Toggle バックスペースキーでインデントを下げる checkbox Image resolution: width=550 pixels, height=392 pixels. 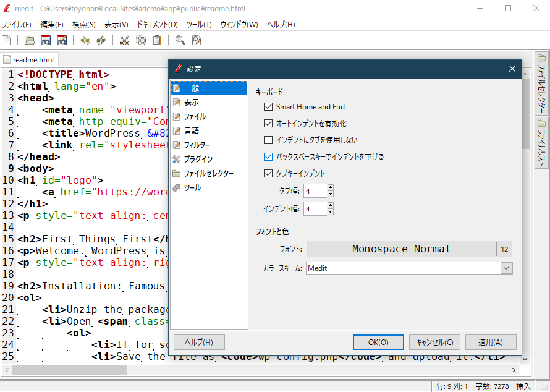tap(268, 157)
